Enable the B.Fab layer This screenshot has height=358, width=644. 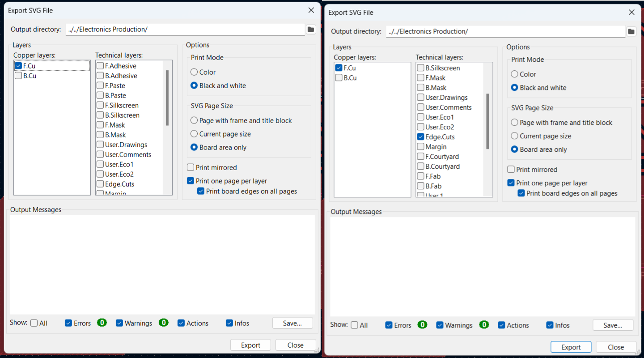[x=420, y=186]
